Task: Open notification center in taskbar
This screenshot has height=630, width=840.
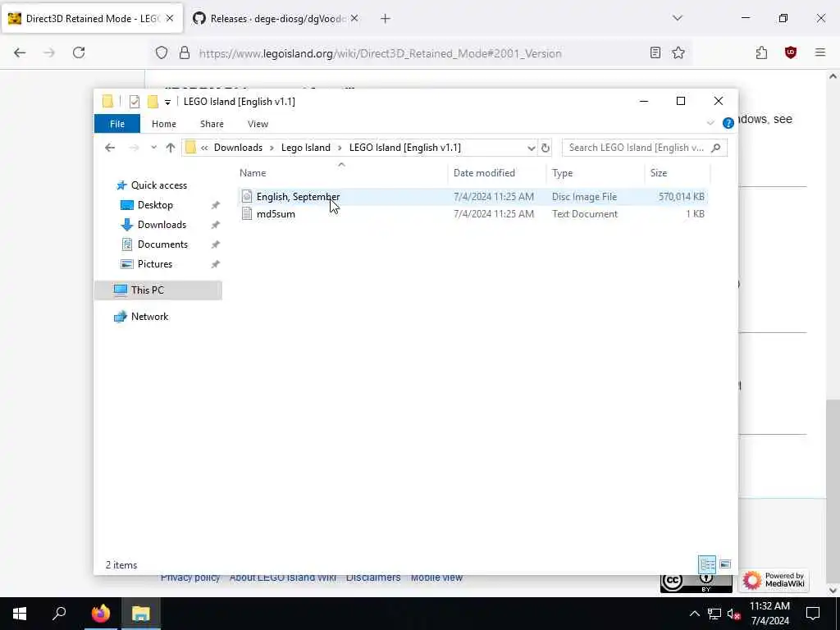Action: pyautogui.click(x=813, y=614)
